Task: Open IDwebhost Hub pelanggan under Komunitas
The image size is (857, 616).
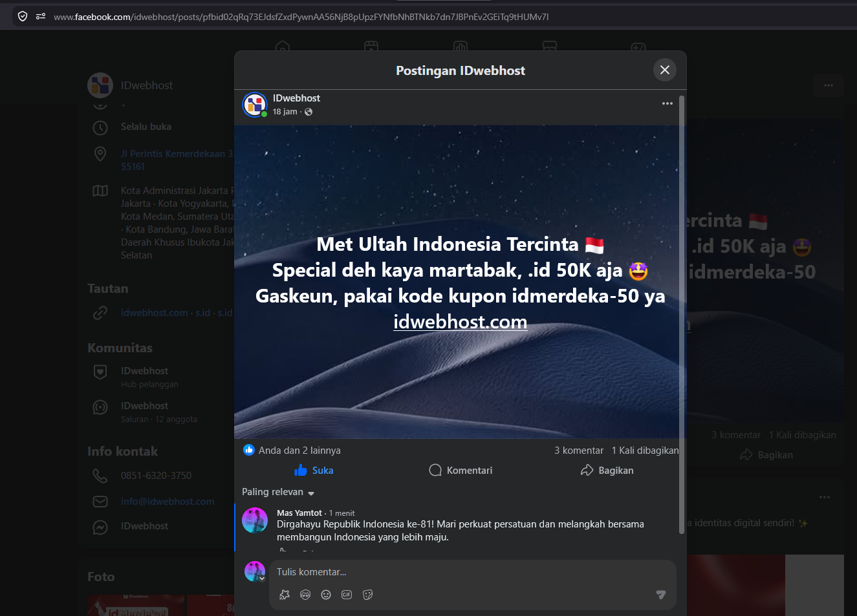Action: click(149, 377)
